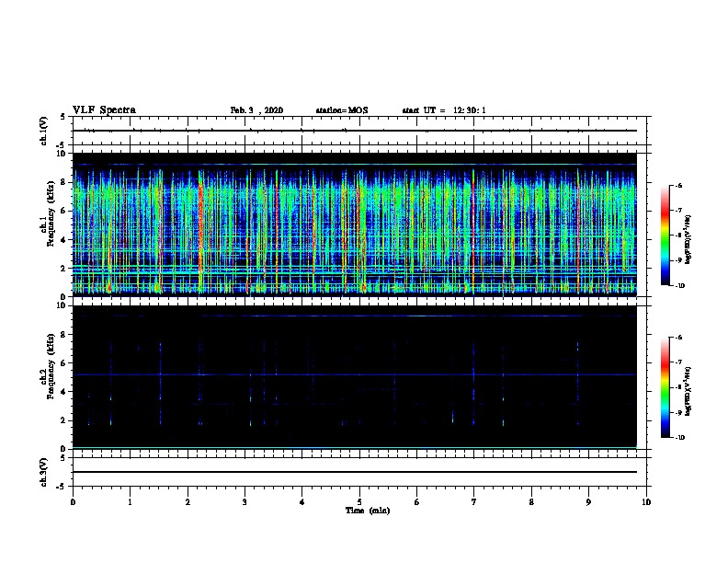Click the ch.1 spectrogram panel
Screen dimensions: 728x563
355,224
